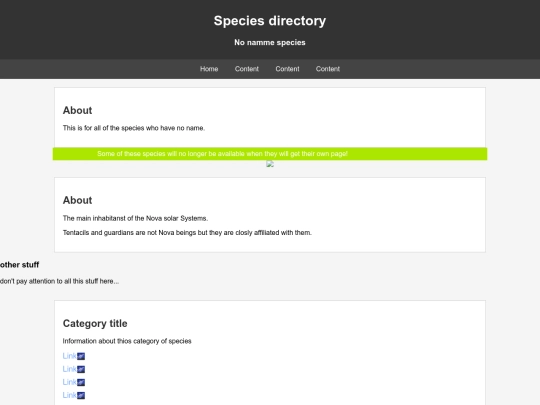Image resolution: width=540 pixels, height=405 pixels.
Task: Click the green notice about species pages
Action: point(270,154)
